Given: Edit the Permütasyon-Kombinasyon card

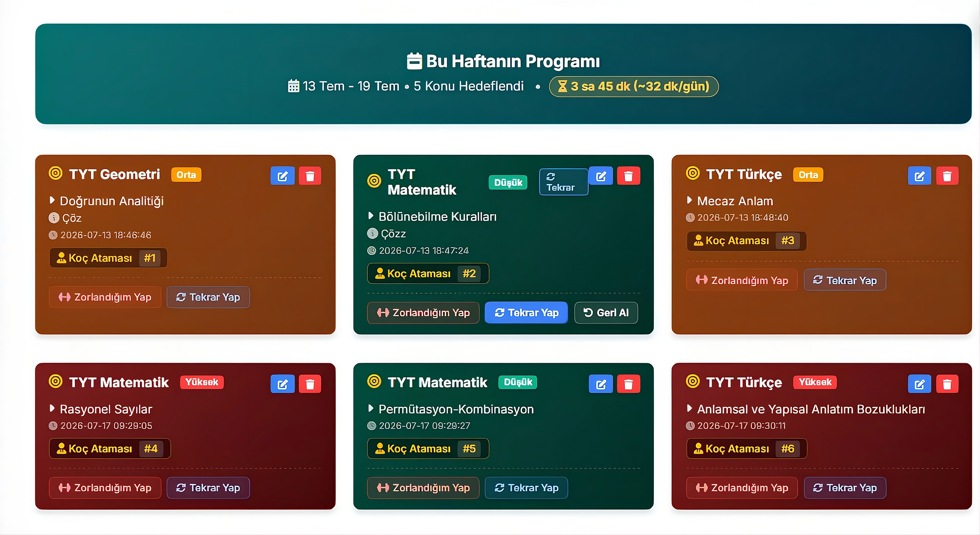Looking at the screenshot, I should [601, 384].
